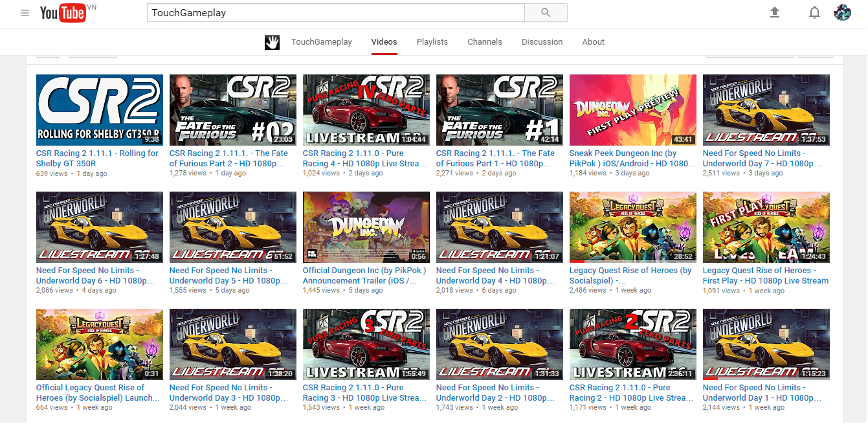
Task: Click the '639 views' count text
Action: 52,174
